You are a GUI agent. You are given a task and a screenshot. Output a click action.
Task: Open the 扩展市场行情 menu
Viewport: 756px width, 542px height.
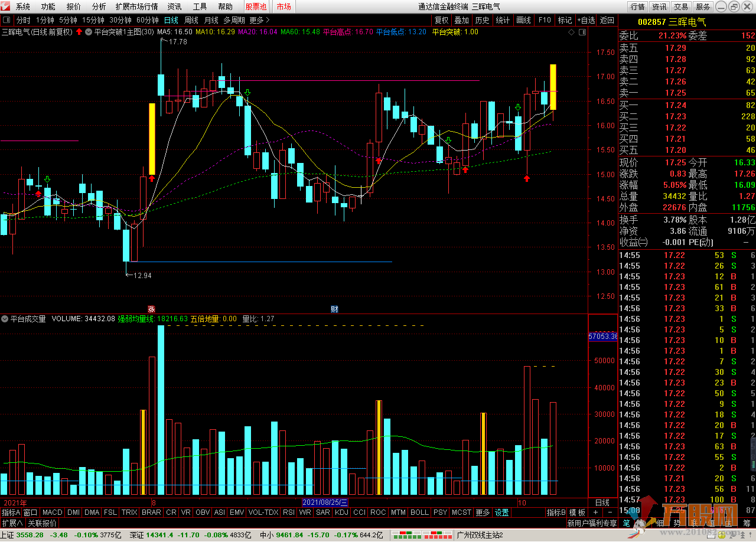137,6
